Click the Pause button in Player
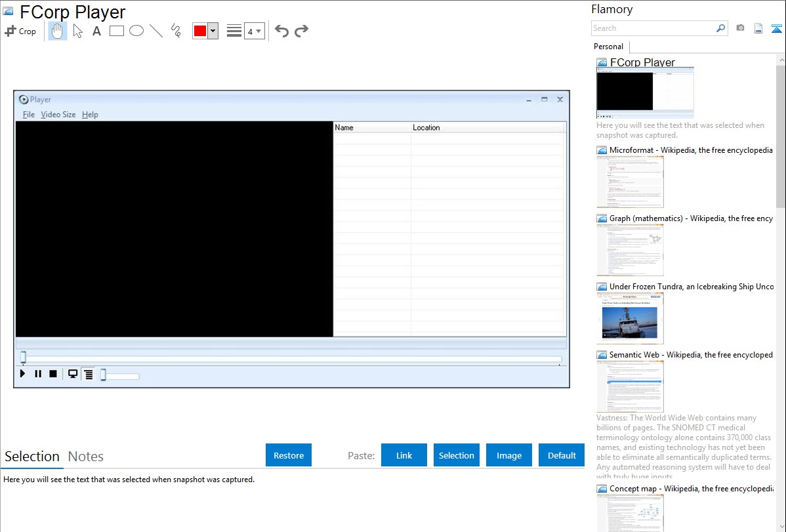The image size is (786, 532). click(x=38, y=373)
